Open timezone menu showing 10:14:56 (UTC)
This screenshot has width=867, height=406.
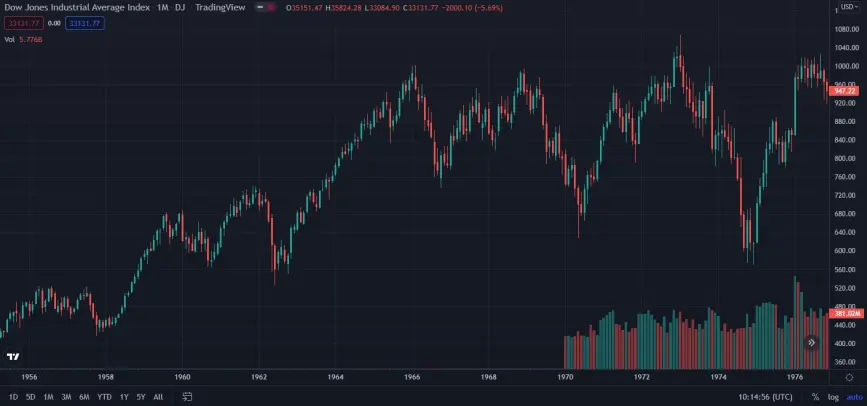pyautogui.click(x=765, y=397)
